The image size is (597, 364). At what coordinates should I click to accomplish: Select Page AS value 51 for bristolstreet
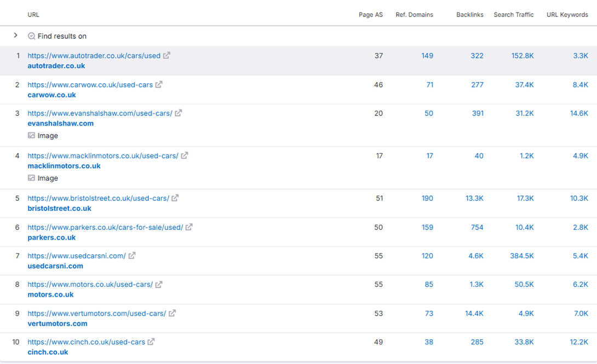click(x=379, y=199)
